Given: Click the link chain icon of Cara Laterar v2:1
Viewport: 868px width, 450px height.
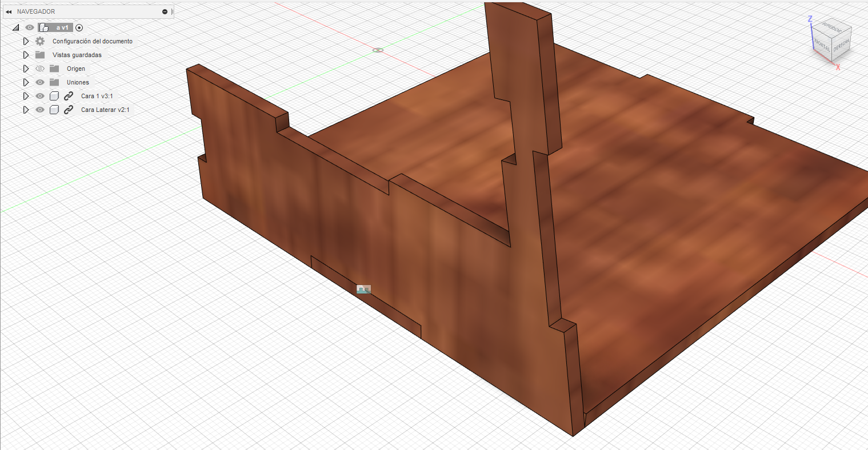Looking at the screenshot, I should [69, 110].
